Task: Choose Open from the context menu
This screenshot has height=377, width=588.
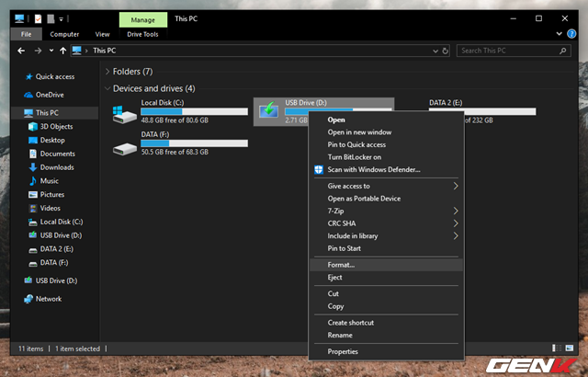Action: pyautogui.click(x=386, y=120)
